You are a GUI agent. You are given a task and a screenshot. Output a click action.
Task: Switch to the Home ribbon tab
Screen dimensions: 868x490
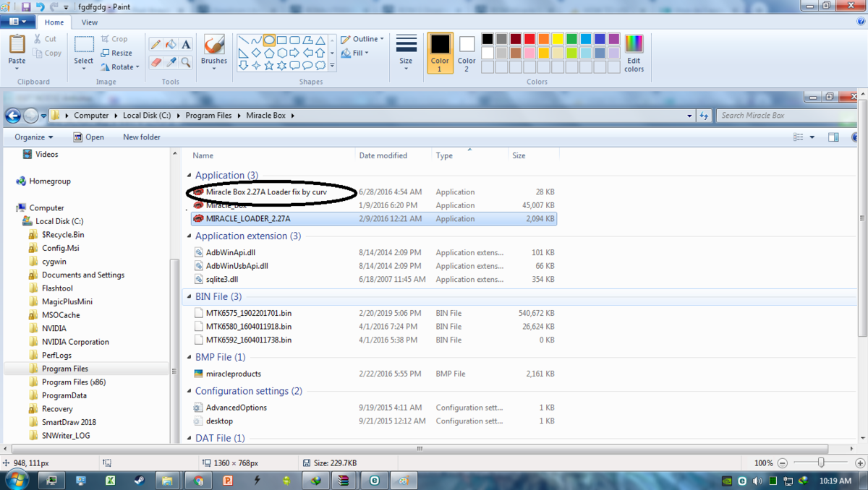54,22
